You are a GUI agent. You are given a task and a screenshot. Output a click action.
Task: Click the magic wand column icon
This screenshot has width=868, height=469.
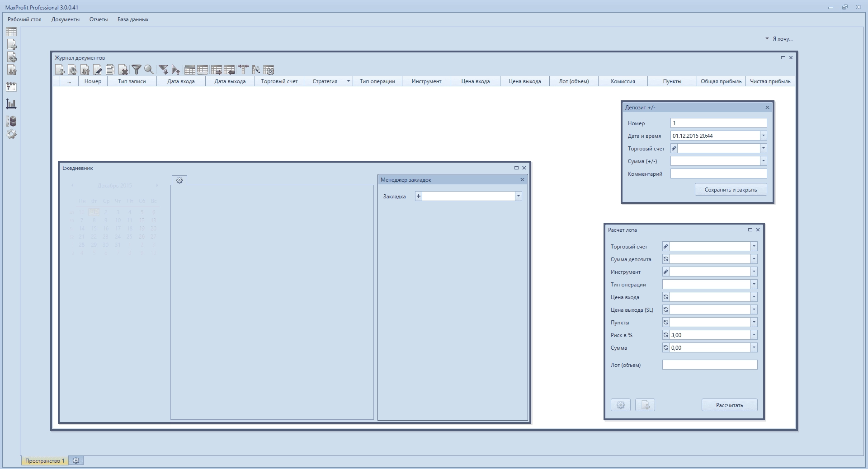point(256,70)
